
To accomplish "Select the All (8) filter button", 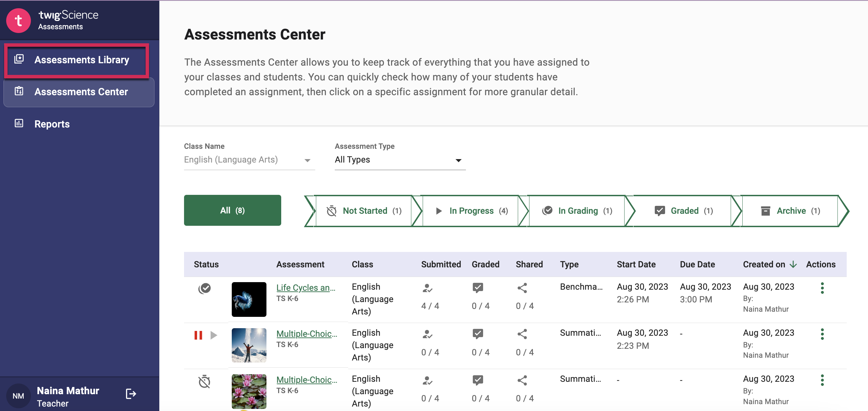I will pyautogui.click(x=232, y=210).
